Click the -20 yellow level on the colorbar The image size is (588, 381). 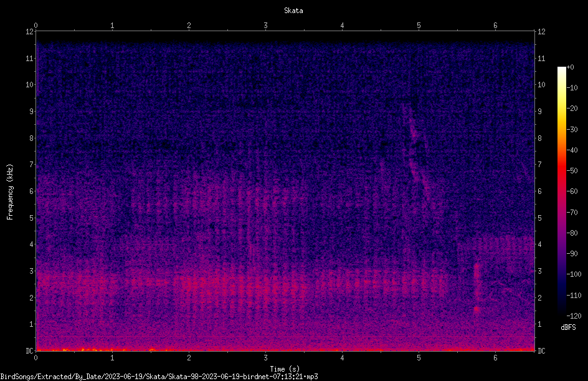tap(561, 109)
